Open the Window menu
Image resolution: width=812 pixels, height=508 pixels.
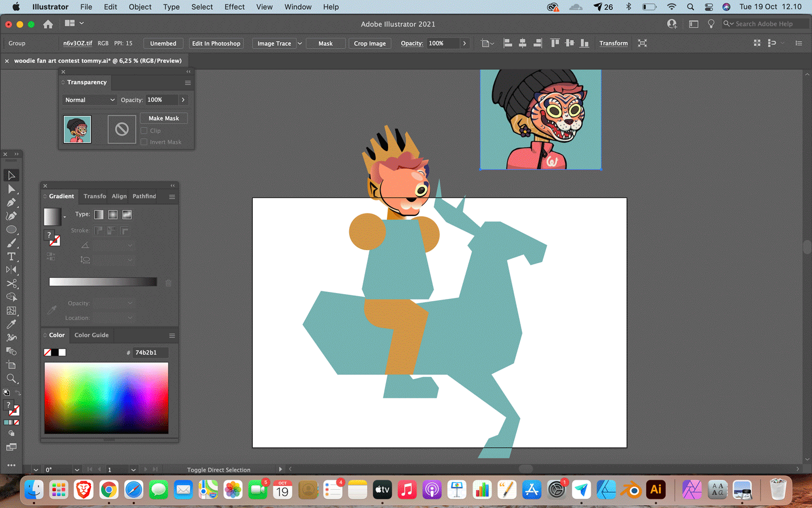tap(298, 7)
